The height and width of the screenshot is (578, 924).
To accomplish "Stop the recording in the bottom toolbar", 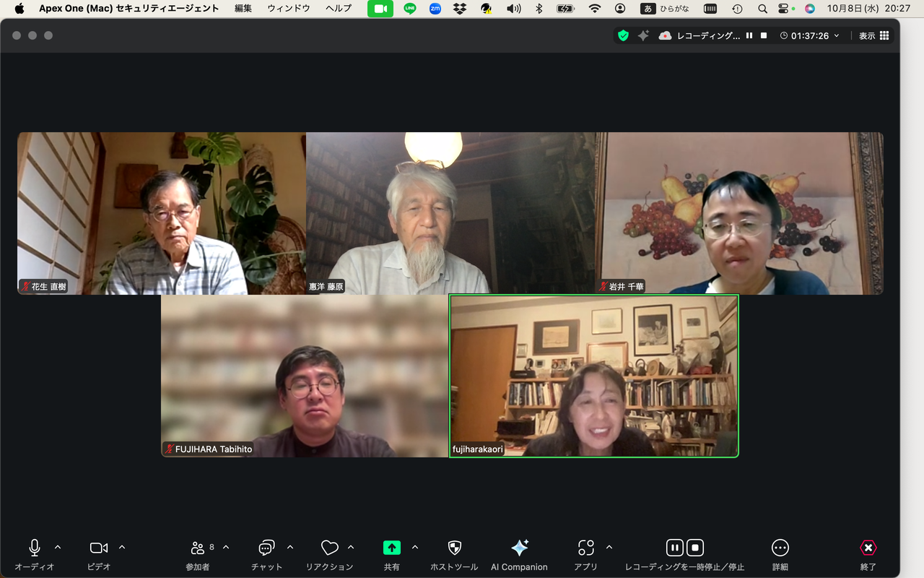I will click(694, 548).
